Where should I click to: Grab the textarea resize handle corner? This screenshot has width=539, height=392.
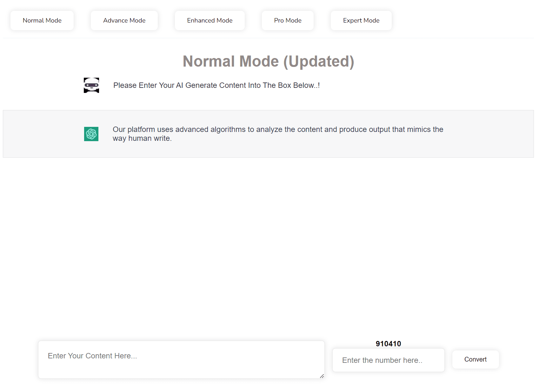[322, 376]
